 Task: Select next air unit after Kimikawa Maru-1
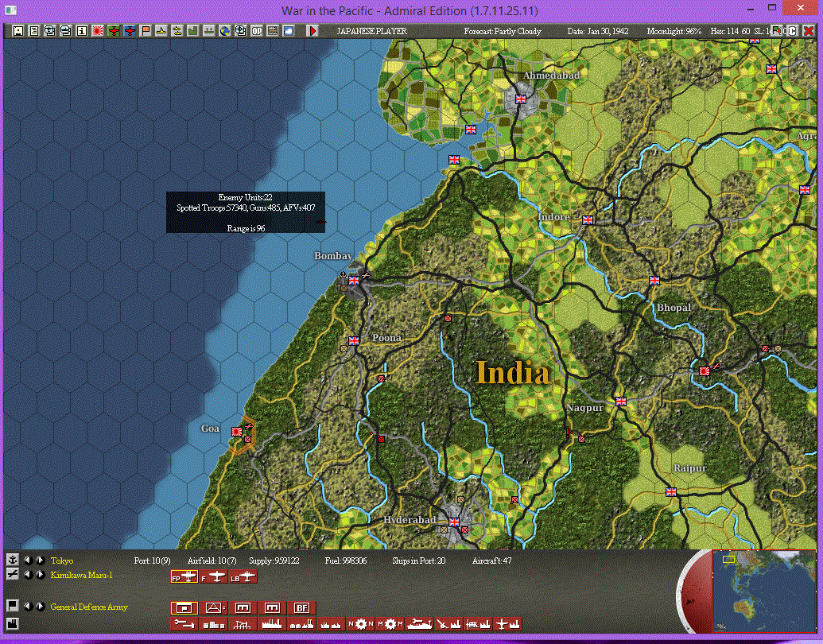coord(40,575)
